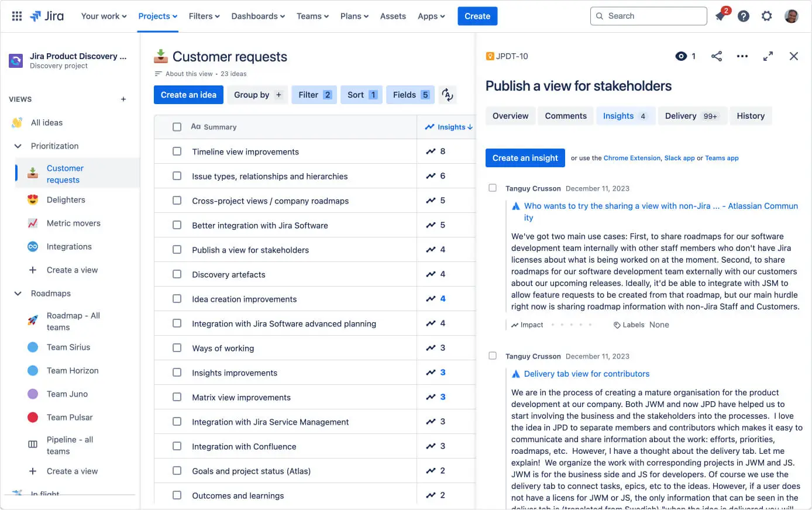
Task: Expand the issue panel to full screen
Action: click(768, 56)
